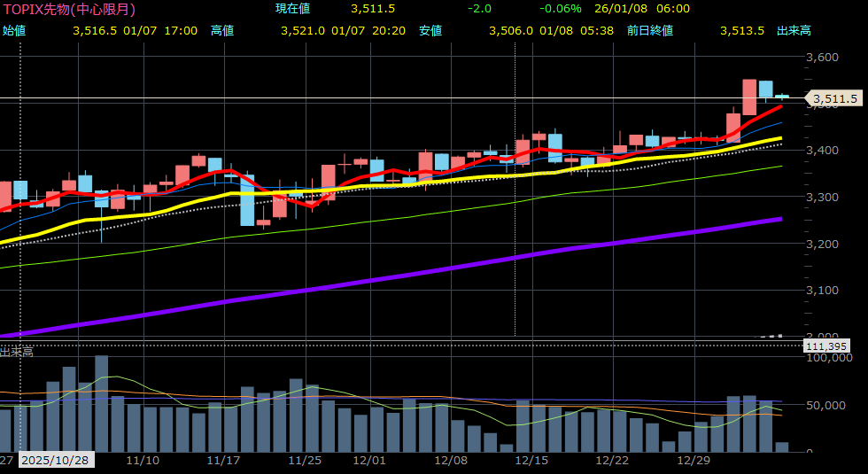Click the last small volume bar at right
Screen dimensions: 868x474
[x=781, y=447]
